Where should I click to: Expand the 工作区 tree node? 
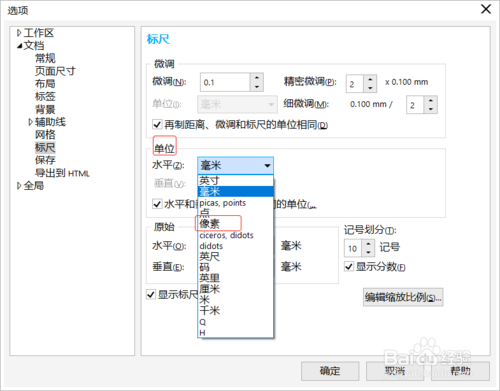(x=19, y=33)
